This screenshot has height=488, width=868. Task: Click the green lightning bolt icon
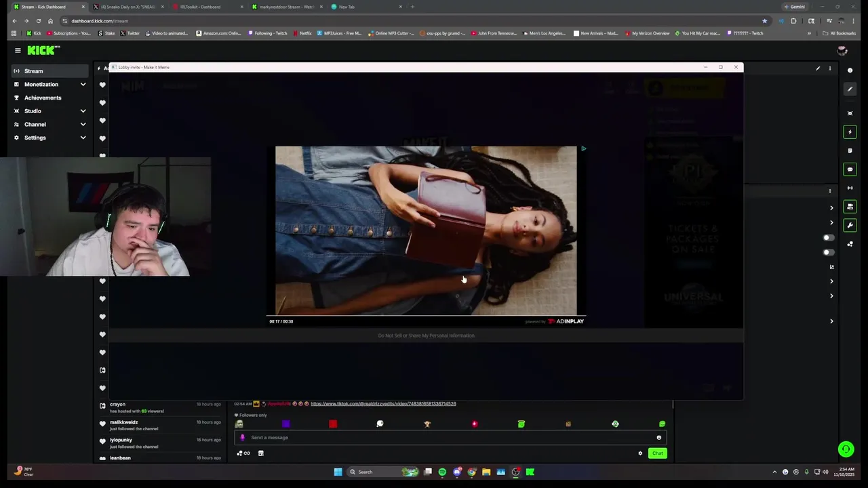850,132
